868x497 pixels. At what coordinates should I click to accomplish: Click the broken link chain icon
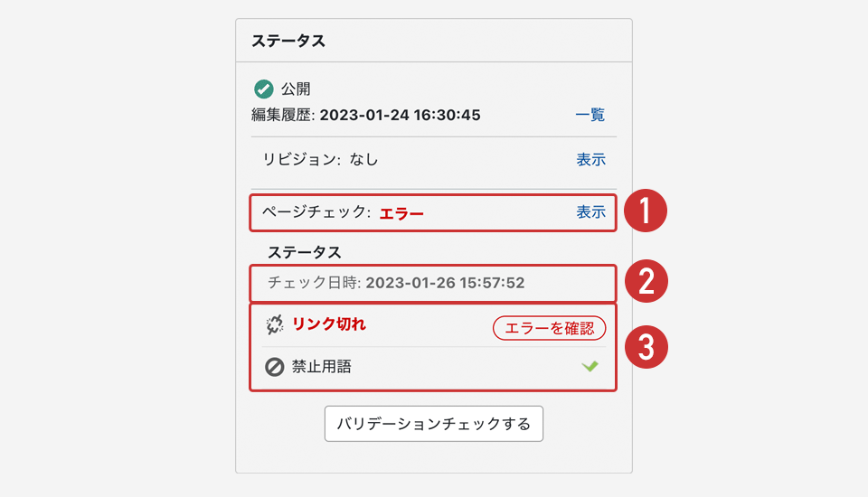(275, 325)
